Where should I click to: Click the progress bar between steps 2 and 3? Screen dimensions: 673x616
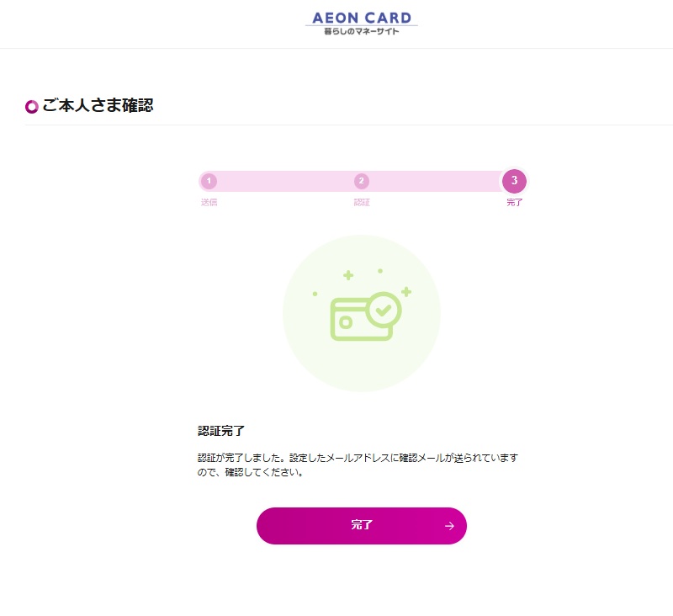point(433,181)
